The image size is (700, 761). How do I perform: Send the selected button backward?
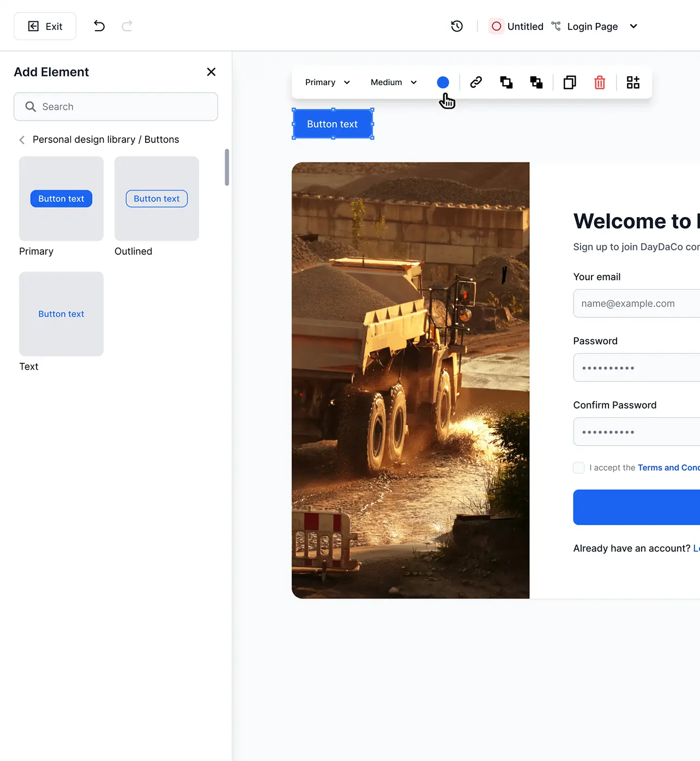536,82
